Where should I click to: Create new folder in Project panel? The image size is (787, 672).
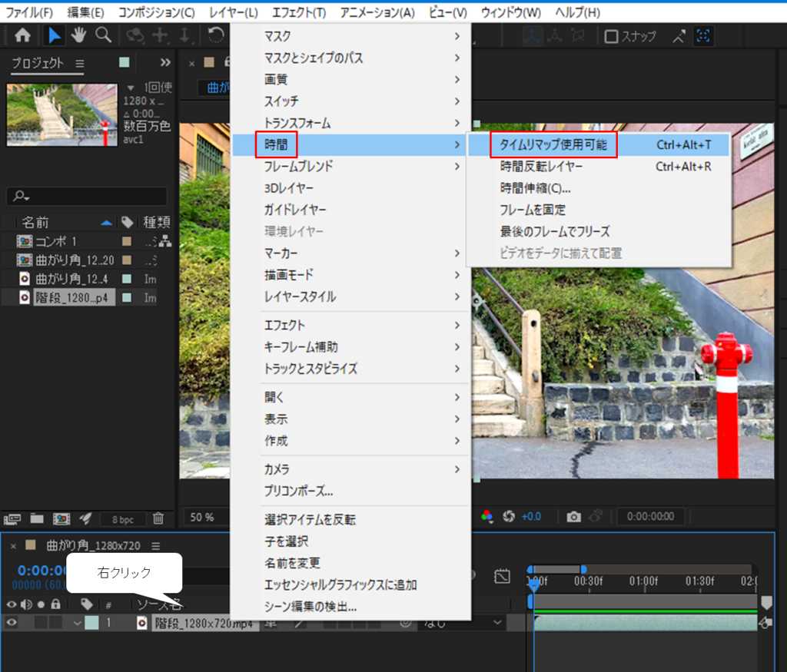[x=36, y=519]
